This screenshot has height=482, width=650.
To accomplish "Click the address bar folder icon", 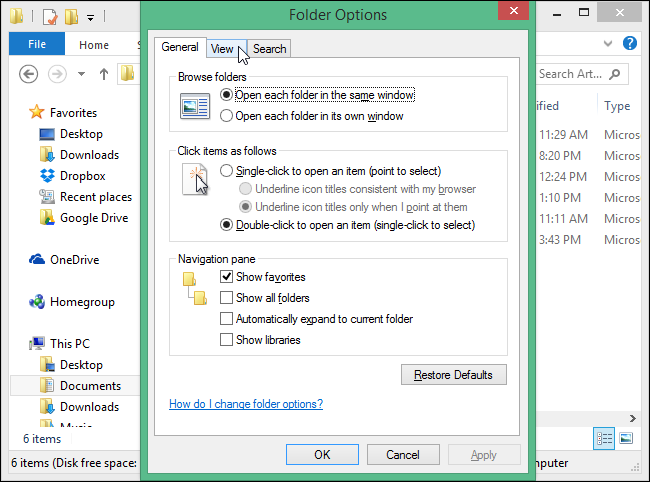I will click(127, 74).
